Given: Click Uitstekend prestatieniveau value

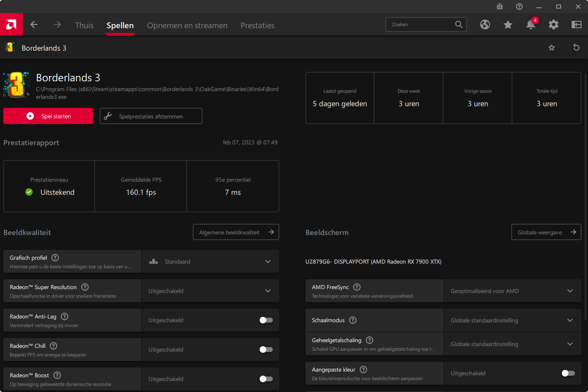Looking at the screenshot, I should pyautogui.click(x=57, y=192).
